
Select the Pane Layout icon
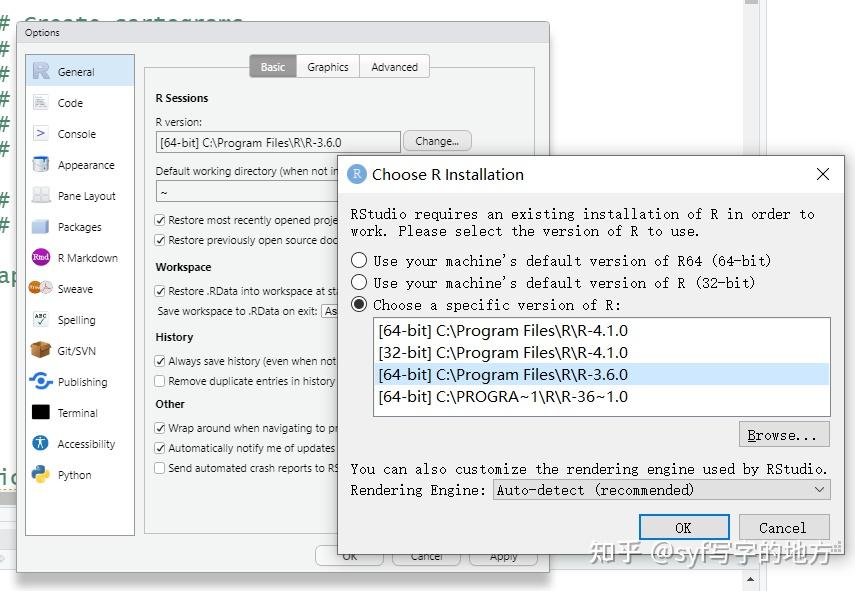(41, 195)
